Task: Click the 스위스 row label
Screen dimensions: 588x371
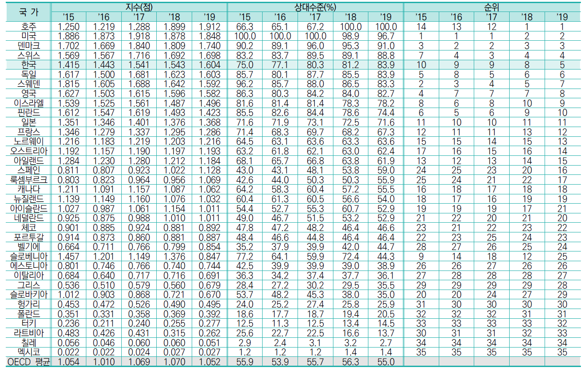Action: click(29, 55)
